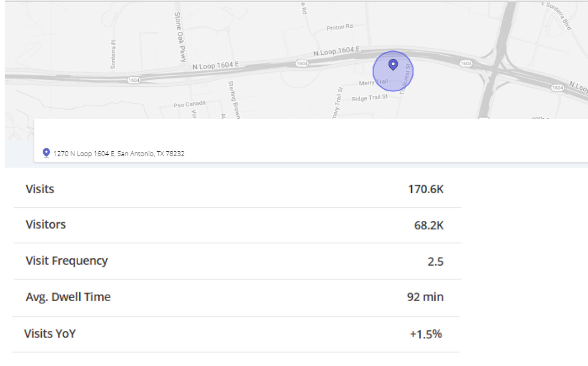Click the 1604 shield below N Loop 1604 E label near Proton Rd
Image resolution: width=588 pixels, height=366 pixels.
(302, 63)
